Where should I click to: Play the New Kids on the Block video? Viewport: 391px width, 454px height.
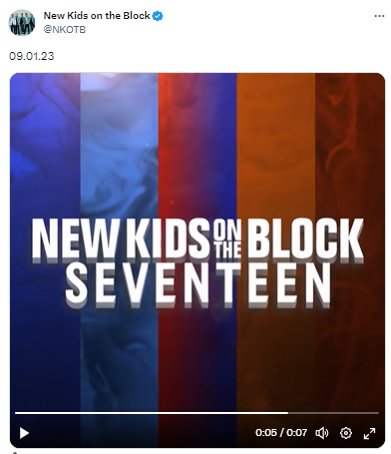point(24,433)
